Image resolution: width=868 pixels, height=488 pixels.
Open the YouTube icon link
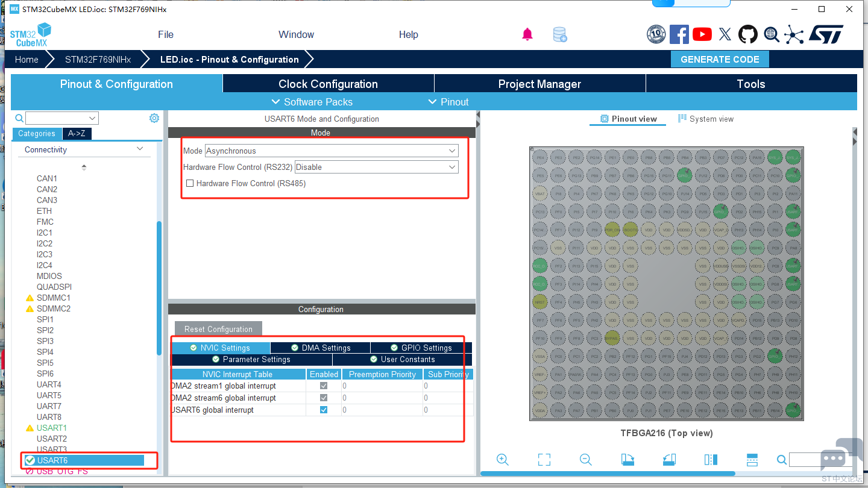pyautogui.click(x=702, y=34)
